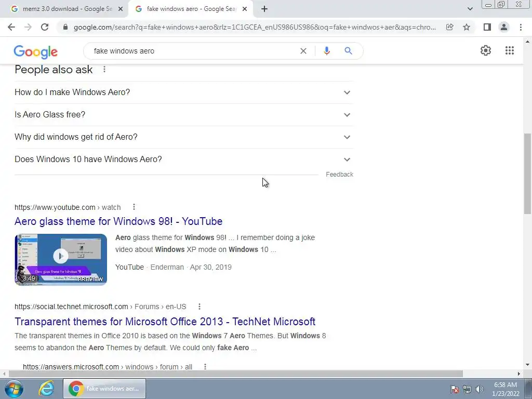
Task: Open the People also ask options menu
Action: click(104, 70)
